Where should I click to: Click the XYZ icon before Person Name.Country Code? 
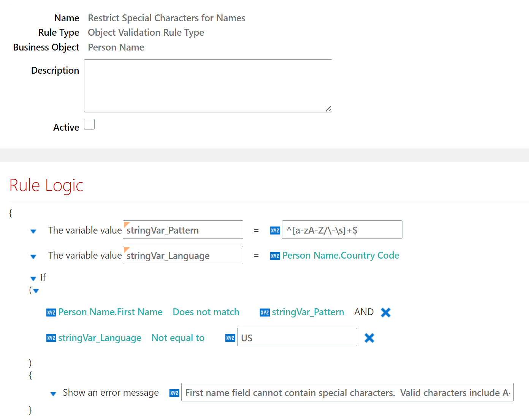coord(274,256)
